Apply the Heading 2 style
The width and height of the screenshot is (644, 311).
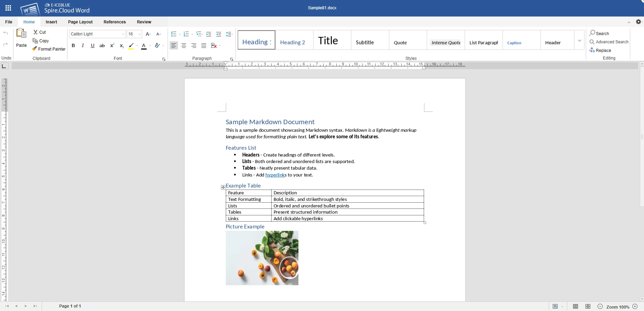294,40
